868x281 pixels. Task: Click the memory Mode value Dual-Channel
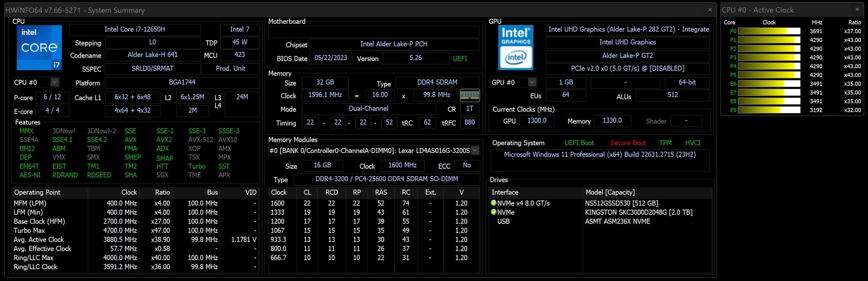[368, 109]
